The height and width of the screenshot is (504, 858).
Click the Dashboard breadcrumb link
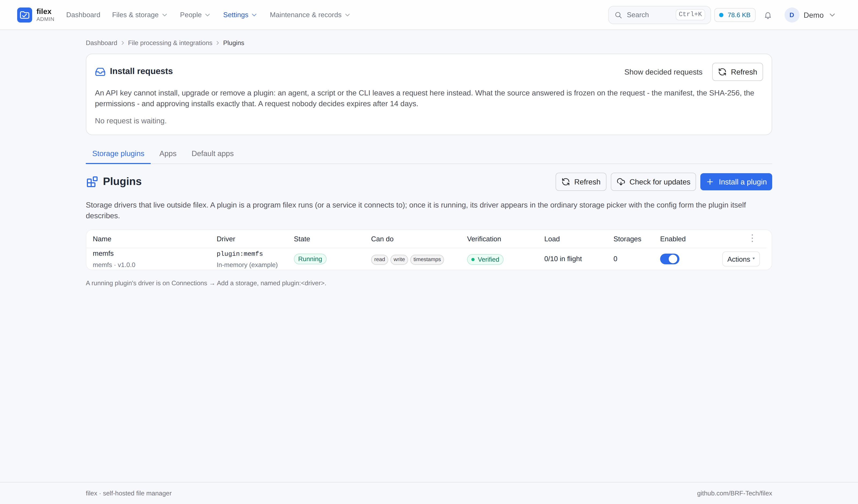tap(101, 43)
